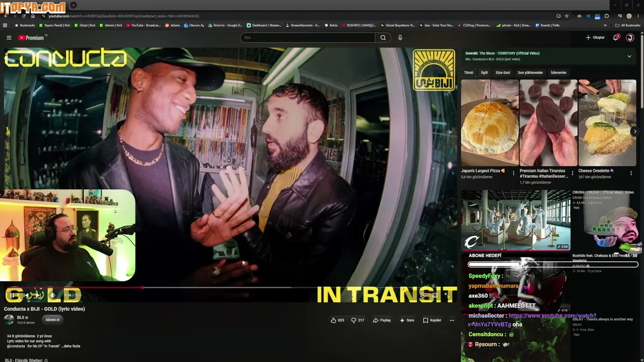Subscribe with the Abone ol button
The image size is (644, 362).
52,320
